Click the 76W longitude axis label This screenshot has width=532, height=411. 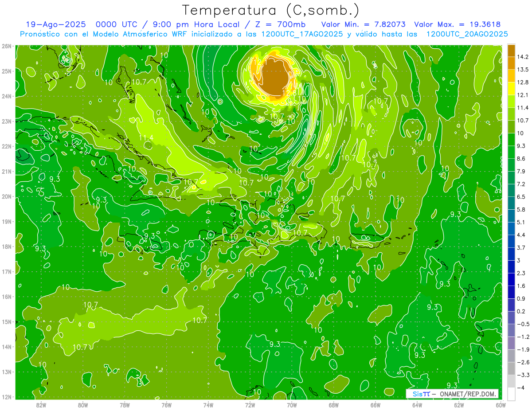[x=167, y=405]
